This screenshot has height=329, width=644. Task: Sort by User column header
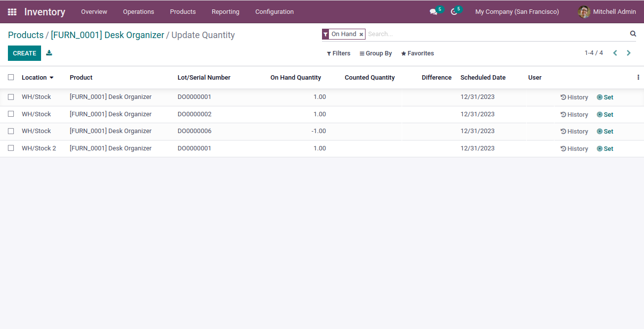pyautogui.click(x=535, y=77)
